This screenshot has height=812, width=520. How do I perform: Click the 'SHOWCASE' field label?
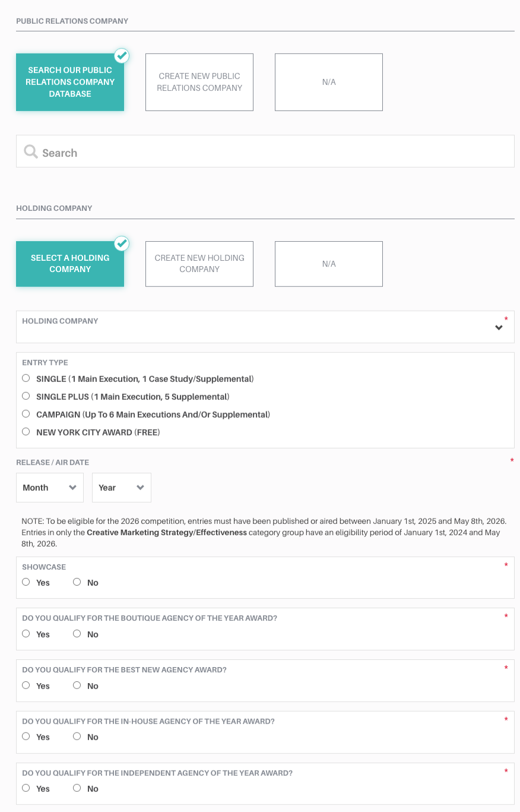pyautogui.click(x=44, y=567)
